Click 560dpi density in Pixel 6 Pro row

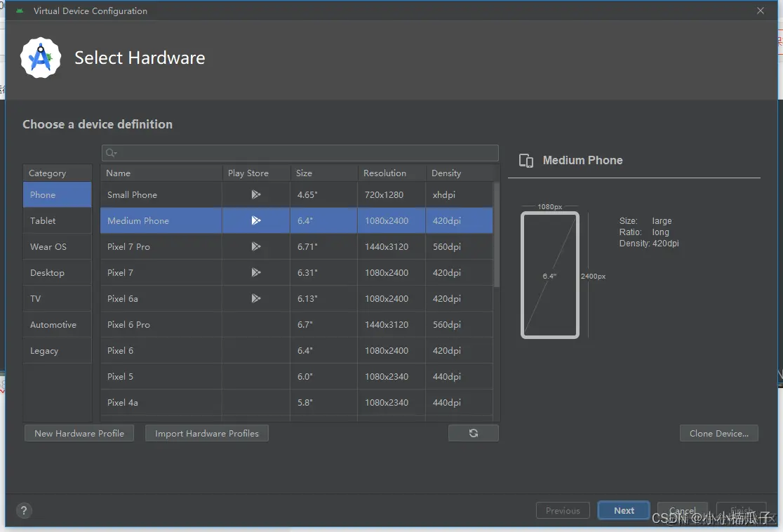[x=460, y=325]
